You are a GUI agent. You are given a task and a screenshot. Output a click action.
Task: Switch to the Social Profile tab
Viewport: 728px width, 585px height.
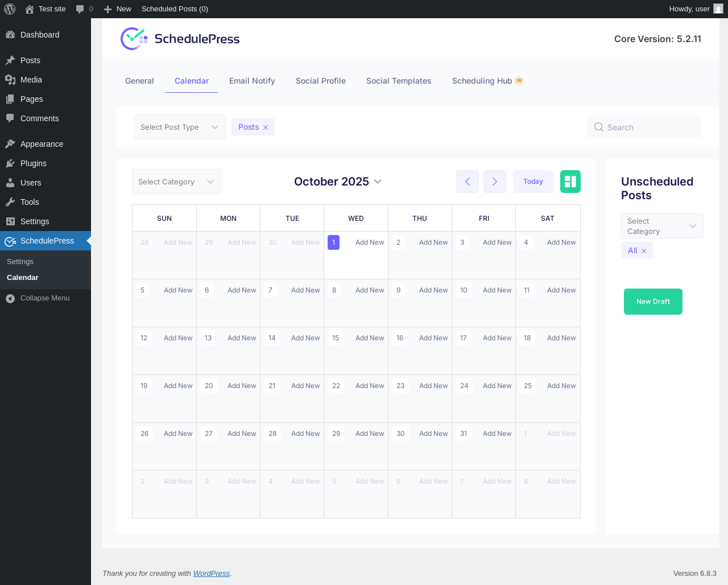(321, 81)
